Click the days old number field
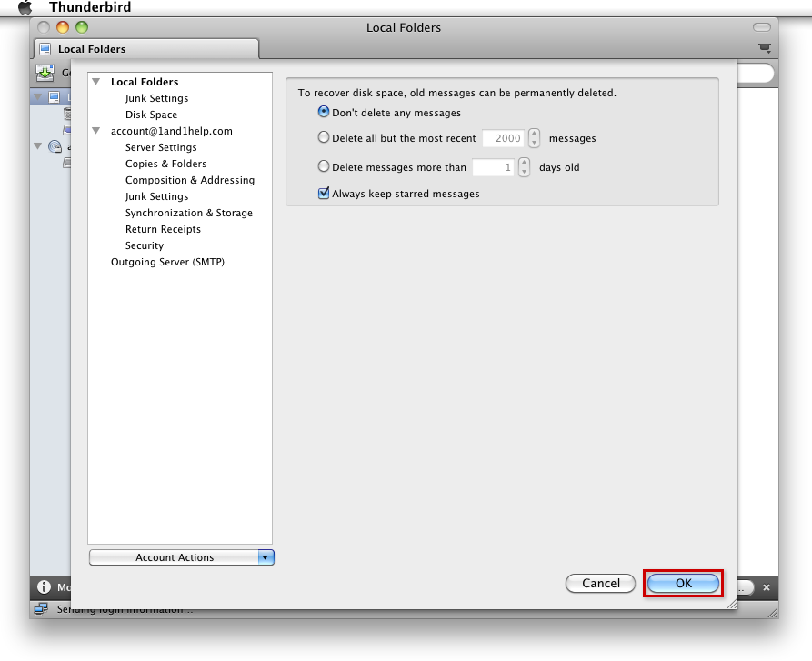812x661 pixels. coord(493,167)
